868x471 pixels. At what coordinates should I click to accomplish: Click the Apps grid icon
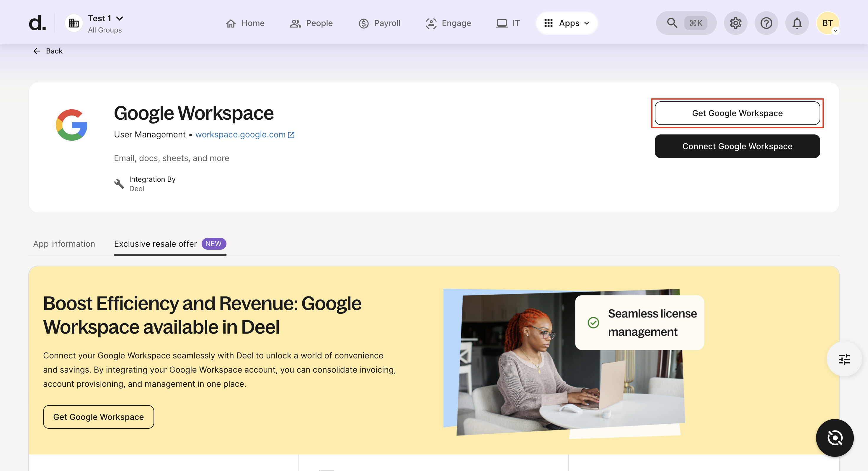tap(549, 23)
